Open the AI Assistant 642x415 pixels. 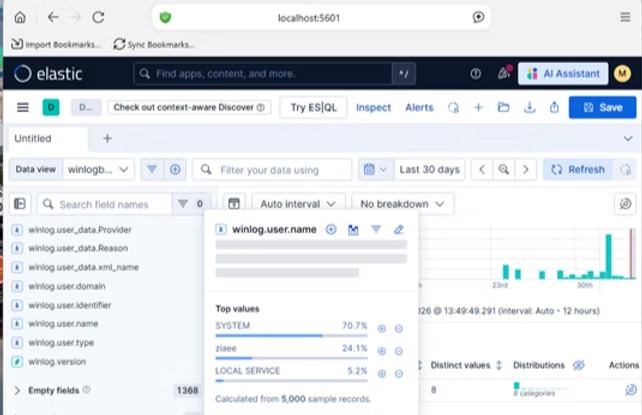[x=563, y=74]
